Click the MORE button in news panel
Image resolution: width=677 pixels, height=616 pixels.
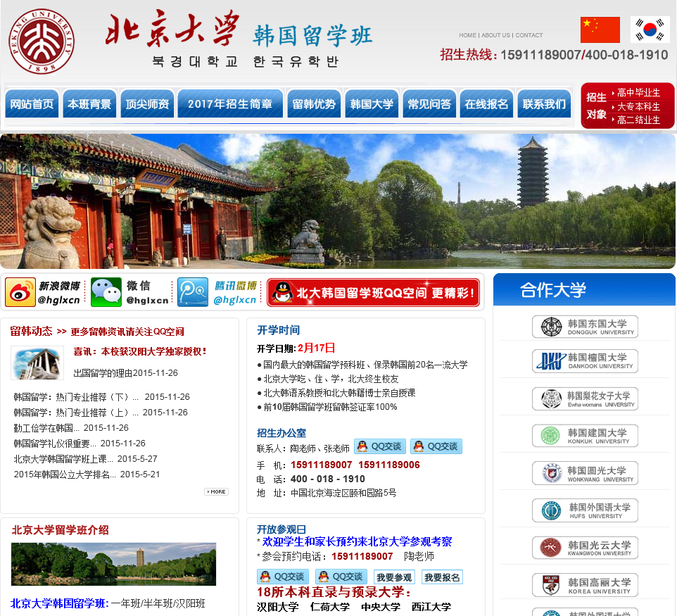click(216, 491)
